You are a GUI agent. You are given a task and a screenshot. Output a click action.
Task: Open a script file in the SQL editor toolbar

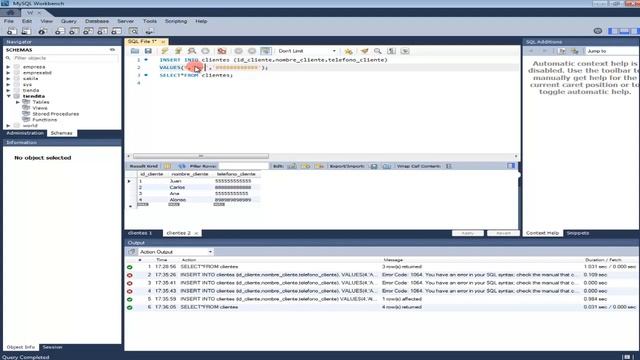point(135,51)
